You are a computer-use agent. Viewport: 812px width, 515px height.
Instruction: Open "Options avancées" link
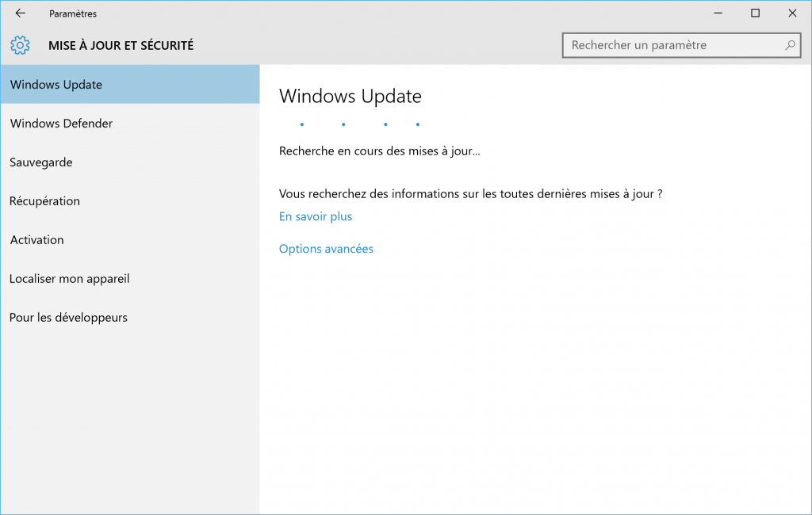[326, 249]
